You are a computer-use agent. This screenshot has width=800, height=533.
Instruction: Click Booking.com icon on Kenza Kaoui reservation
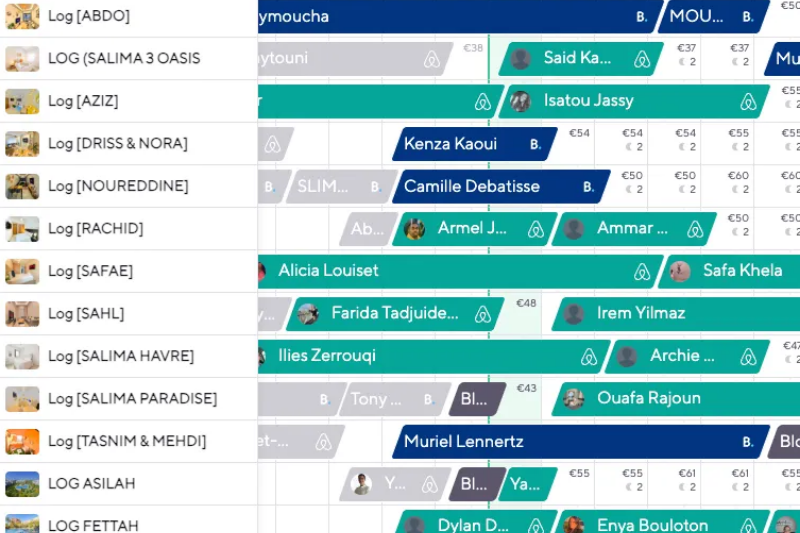535,144
